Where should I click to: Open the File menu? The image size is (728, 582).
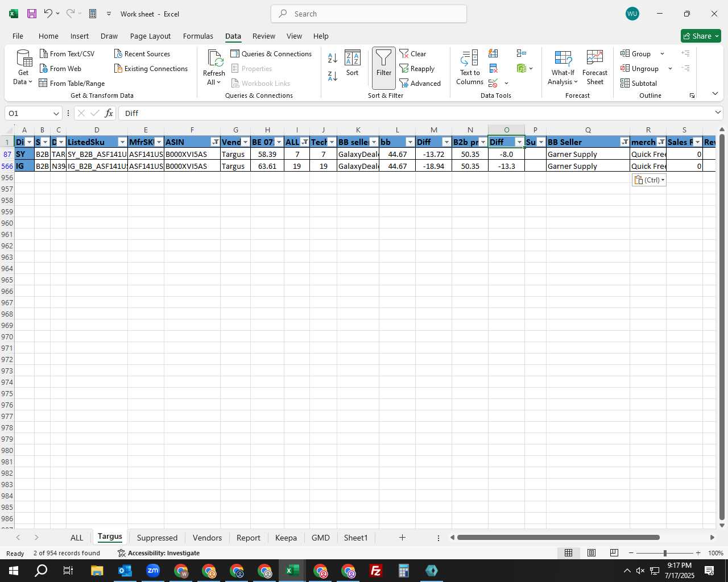pos(18,36)
